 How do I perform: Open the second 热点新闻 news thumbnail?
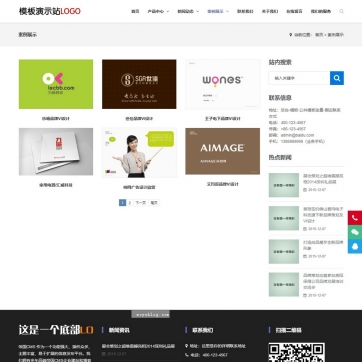(284, 218)
